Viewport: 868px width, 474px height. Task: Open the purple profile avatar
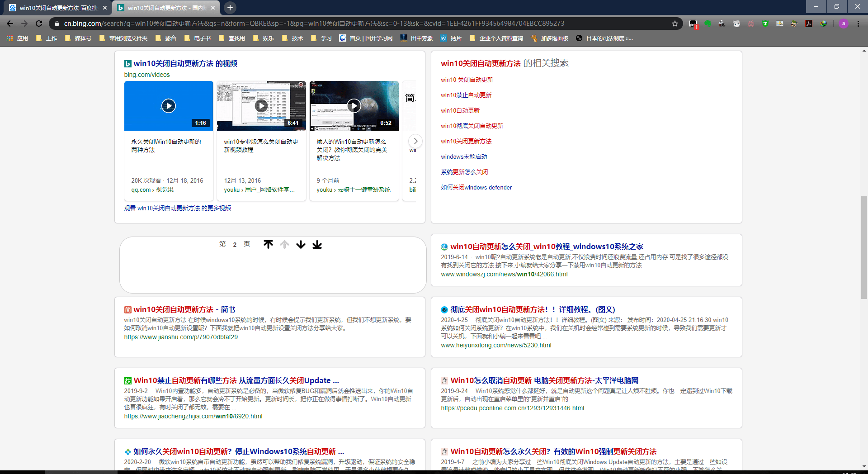point(843,24)
